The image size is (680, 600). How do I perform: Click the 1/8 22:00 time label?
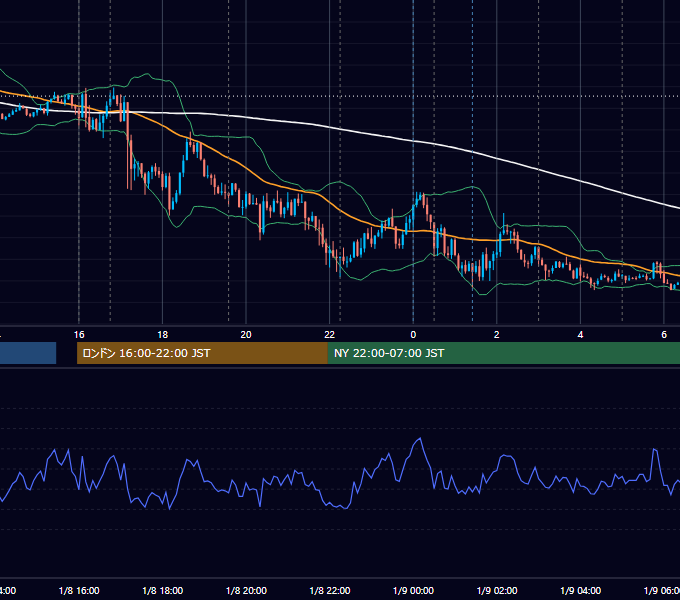(330, 590)
